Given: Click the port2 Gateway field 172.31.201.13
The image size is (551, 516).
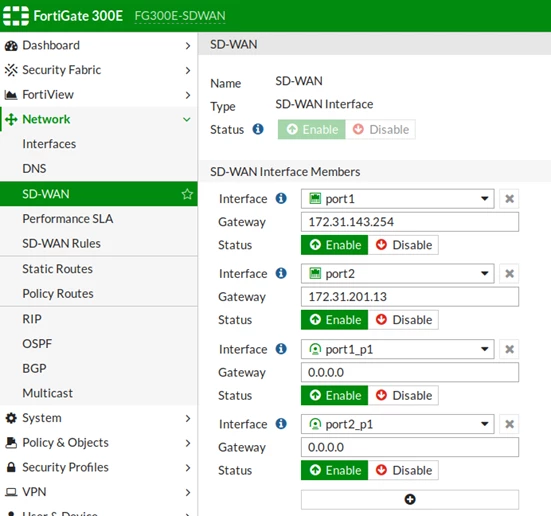Looking at the screenshot, I should point(410,297).
